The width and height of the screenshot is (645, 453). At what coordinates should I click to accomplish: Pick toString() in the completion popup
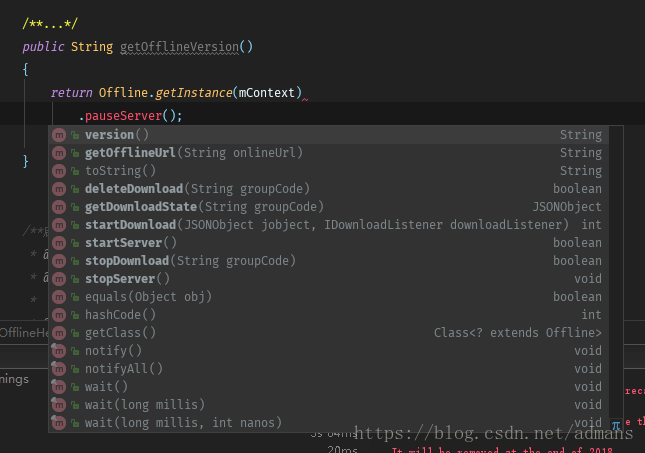click(x=328, y=171)
